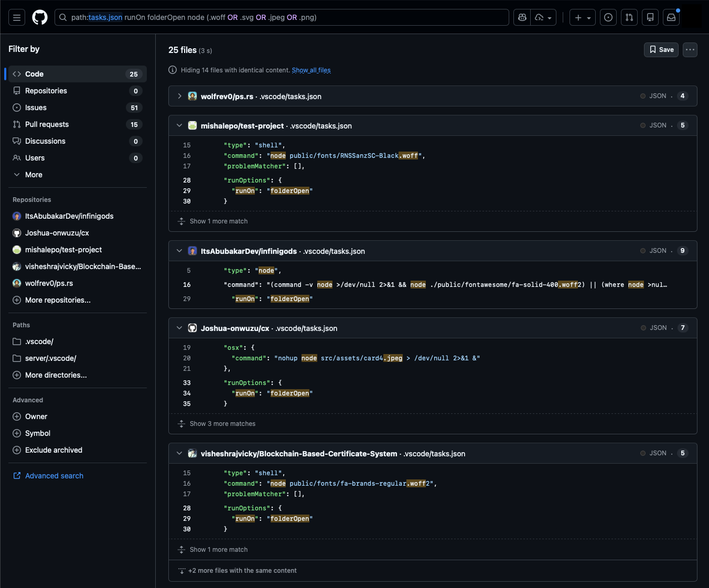Filter by mishalepo/test-project repository in sidebar
Image resolution: width=709 pixels, height=588 pixels.
(78, 250)
